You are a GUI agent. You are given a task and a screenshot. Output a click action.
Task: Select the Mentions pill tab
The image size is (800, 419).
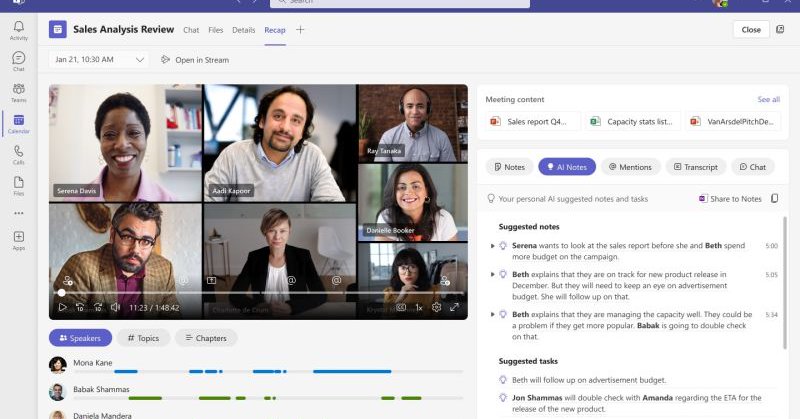coord(631,167)
